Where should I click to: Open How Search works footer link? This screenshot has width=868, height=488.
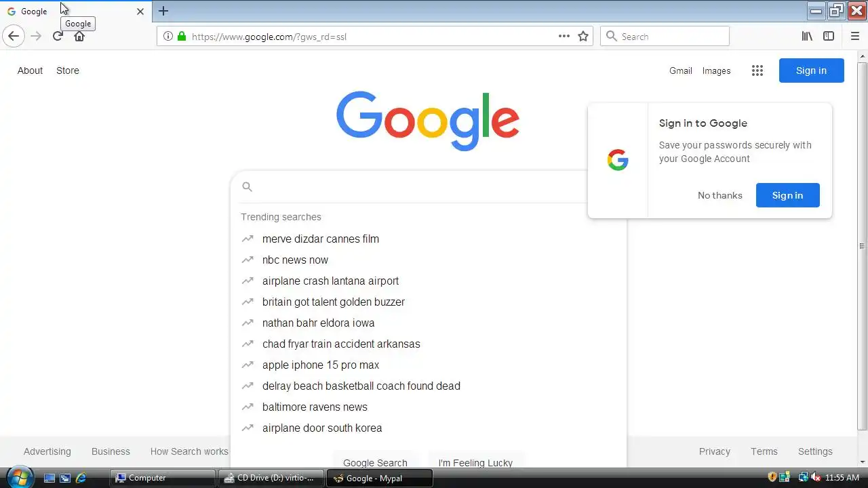[189, 451]
